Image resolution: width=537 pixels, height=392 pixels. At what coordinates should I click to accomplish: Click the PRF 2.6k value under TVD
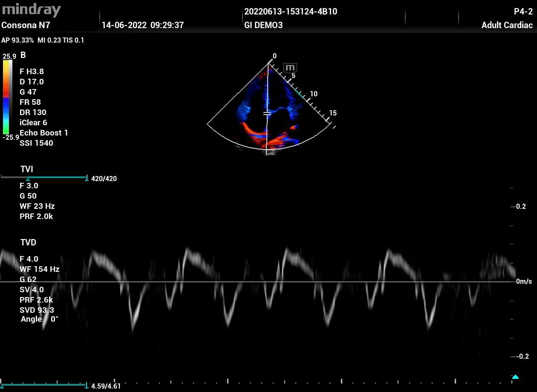[36, 300]
